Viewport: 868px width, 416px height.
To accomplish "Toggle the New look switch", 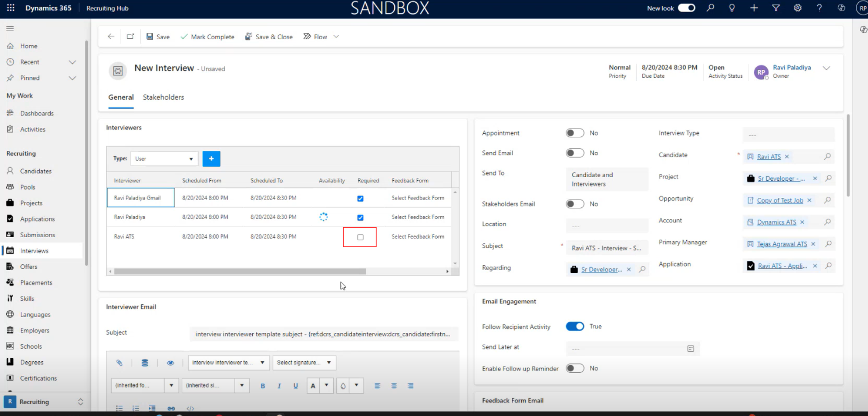I will [x=686, y=8].
